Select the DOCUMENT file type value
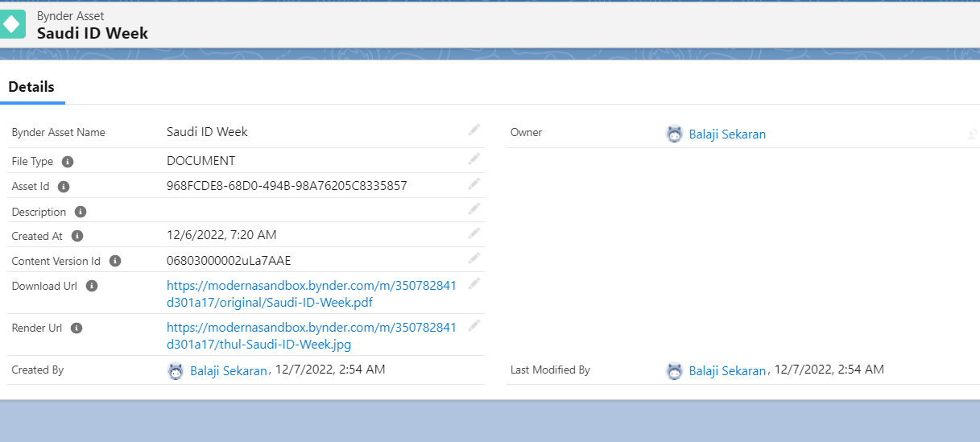The width and height of the screenshot is (980, 442). point(201,160)
